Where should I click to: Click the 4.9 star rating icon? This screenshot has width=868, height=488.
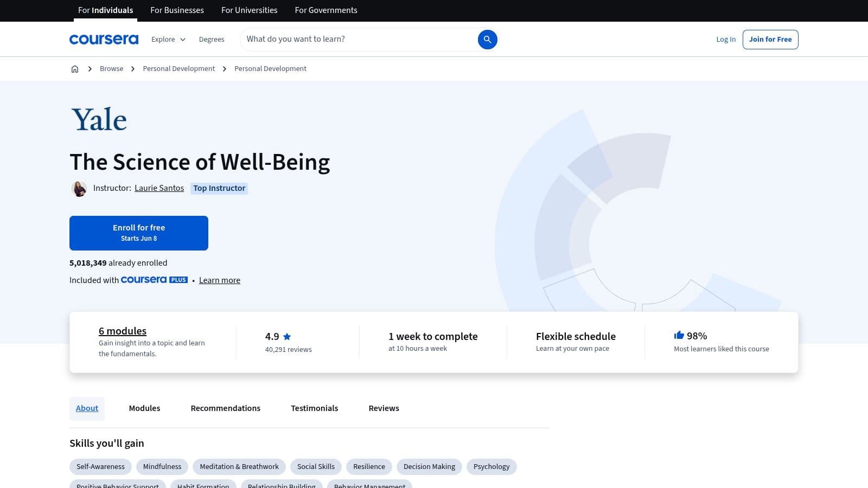[287, 337]
